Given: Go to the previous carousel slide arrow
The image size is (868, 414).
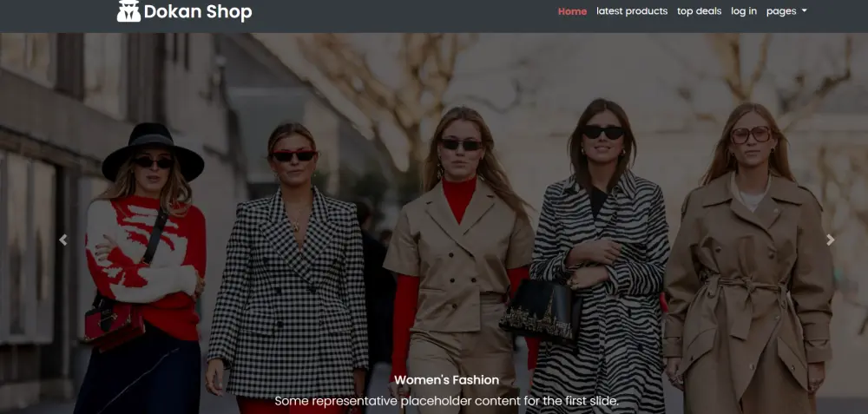Looking at the screenshot, I should pyautogui.click(x=63, y=240).
